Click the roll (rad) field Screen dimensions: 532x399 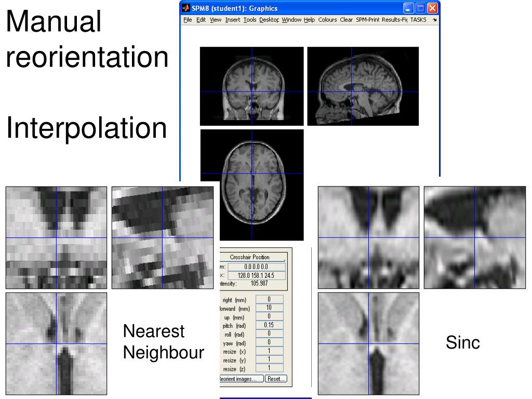[x=269, y=334]
